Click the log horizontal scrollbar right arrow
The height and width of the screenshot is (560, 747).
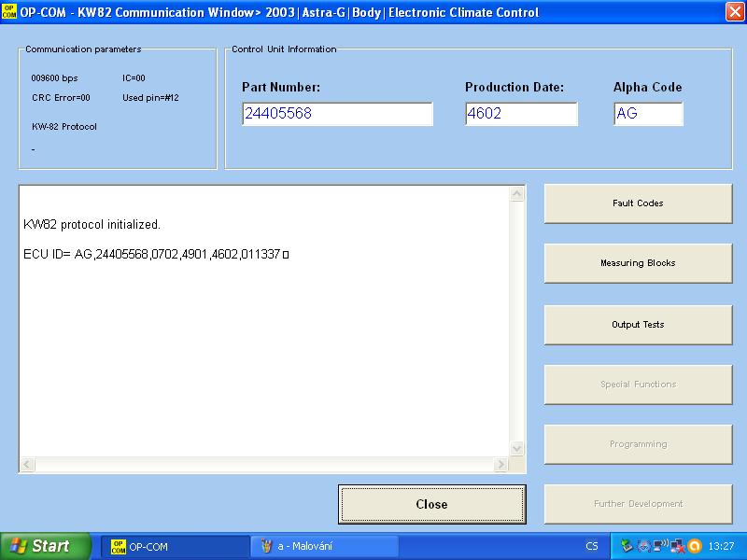pyautogui.click(x=501, y=464)
